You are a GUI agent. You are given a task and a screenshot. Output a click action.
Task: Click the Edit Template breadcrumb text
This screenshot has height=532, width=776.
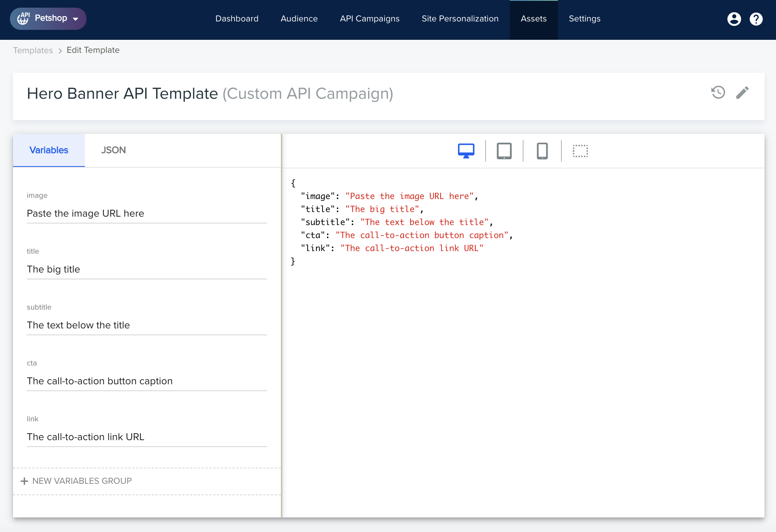pos(93,50)
